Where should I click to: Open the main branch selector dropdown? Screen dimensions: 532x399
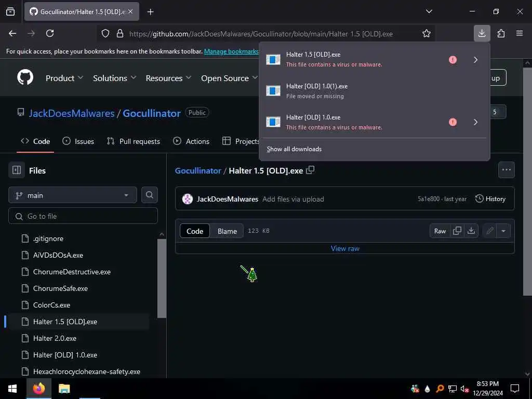[73, 195]
